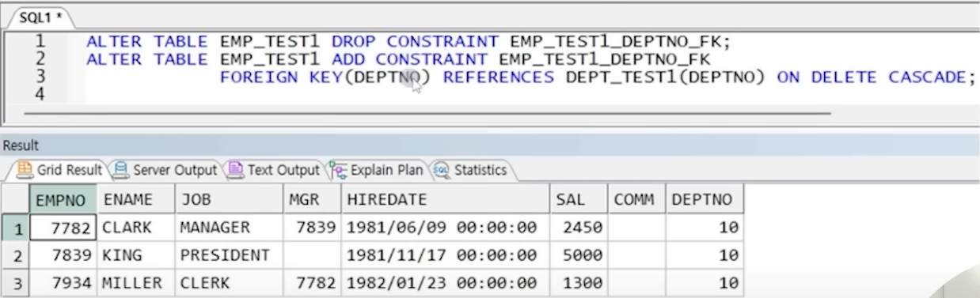
Task: Click the salary cell 5000
Action: tap(579, 256)
